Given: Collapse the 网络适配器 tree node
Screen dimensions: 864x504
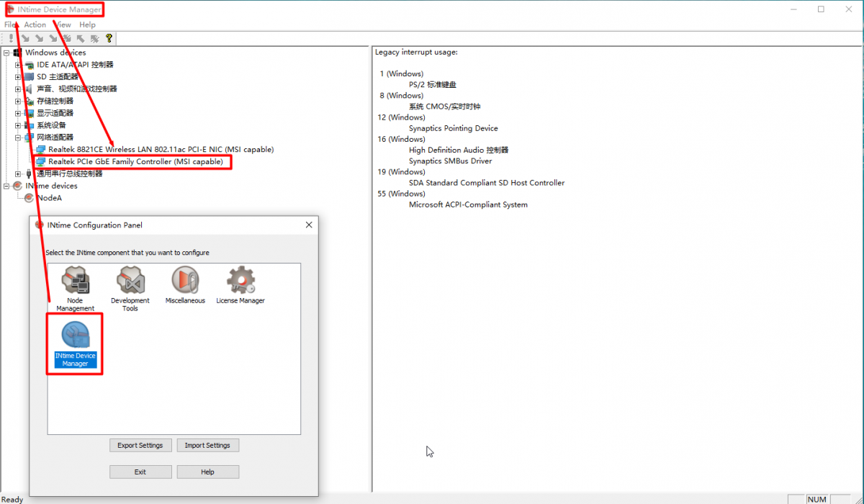Looking at the screenshot, I should [18, 138].
